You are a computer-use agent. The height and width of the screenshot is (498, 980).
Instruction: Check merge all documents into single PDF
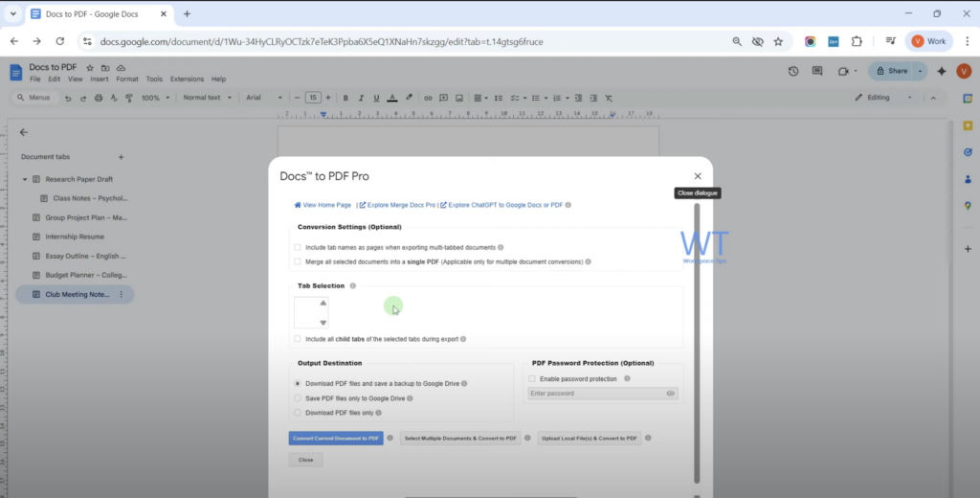(298, 261)
